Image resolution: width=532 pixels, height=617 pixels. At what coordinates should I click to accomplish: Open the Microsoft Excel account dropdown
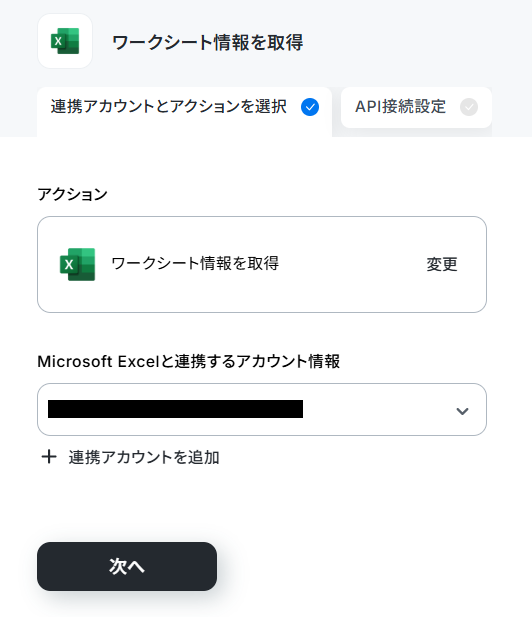[x=262, y=409]
